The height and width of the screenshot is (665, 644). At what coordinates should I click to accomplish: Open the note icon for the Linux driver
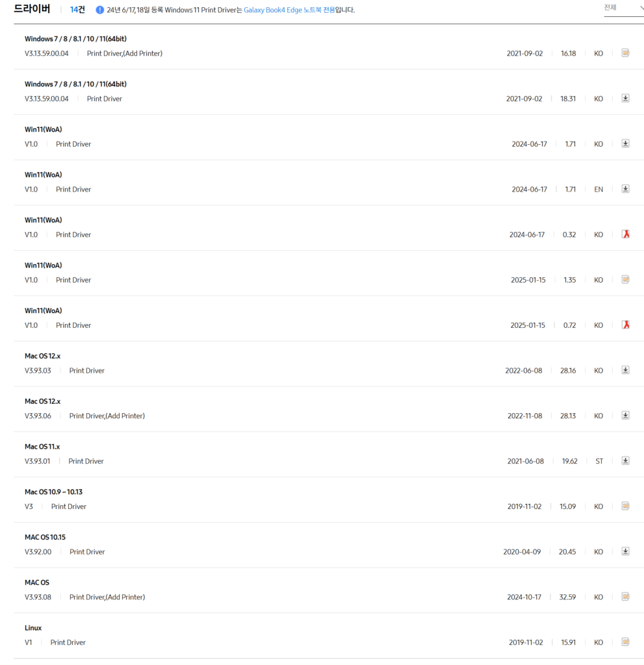click(625, 642)
